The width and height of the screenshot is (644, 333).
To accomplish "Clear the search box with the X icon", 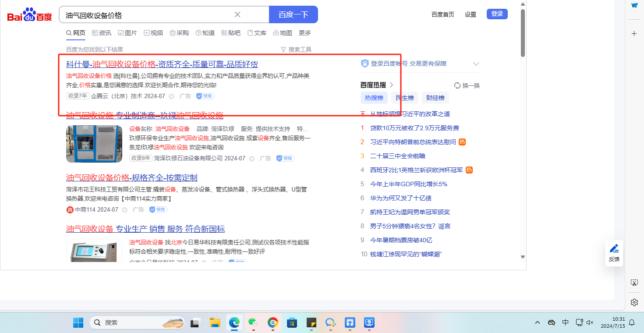I will pos(237,14).
